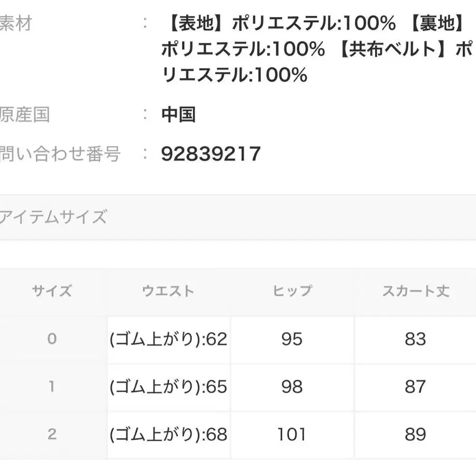The image size is (476, 476).
Task: Select hip value 98
Action: 292,387
